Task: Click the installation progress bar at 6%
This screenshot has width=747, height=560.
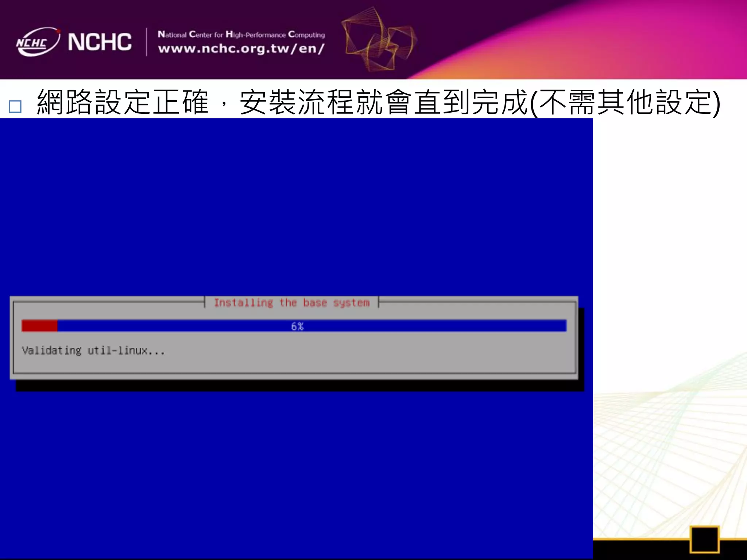Action: (294, 326)
